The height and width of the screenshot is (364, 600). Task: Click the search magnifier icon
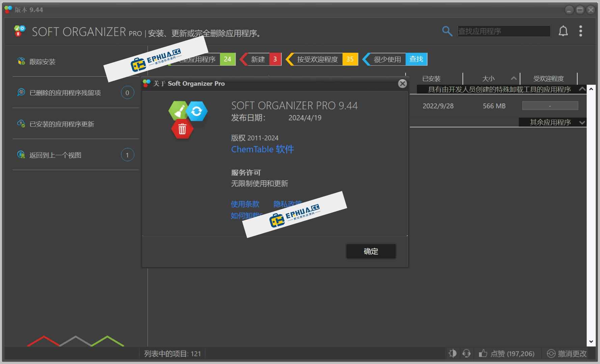pos(447,31)
